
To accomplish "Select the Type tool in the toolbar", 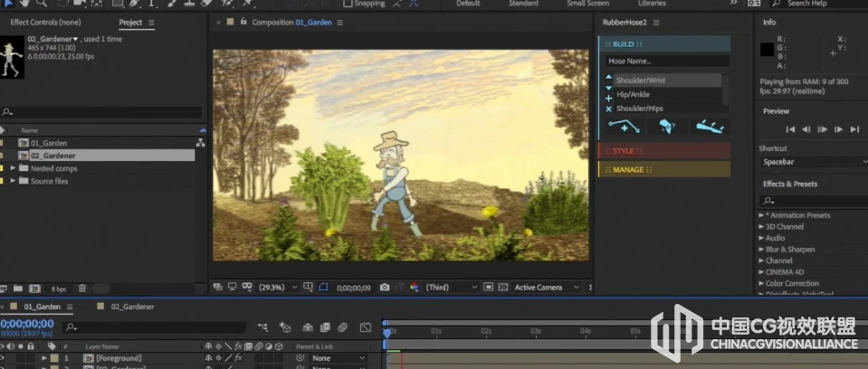I will click(150, 3).
